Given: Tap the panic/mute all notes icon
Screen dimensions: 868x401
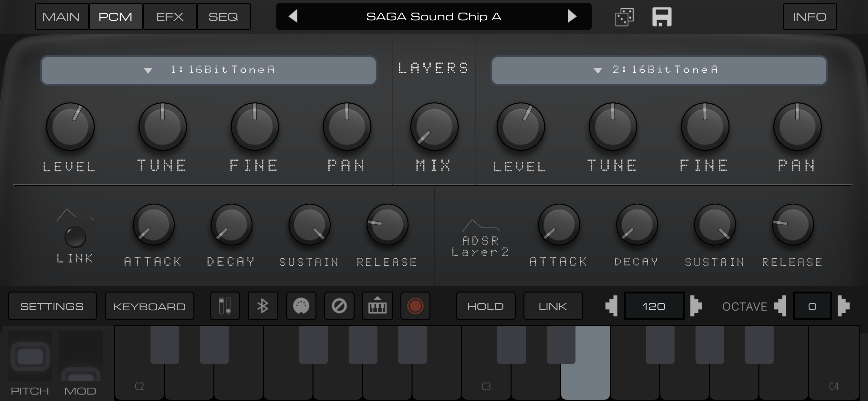Looking at the screenshot, I should pyautogui.click(x=339, y=306).
